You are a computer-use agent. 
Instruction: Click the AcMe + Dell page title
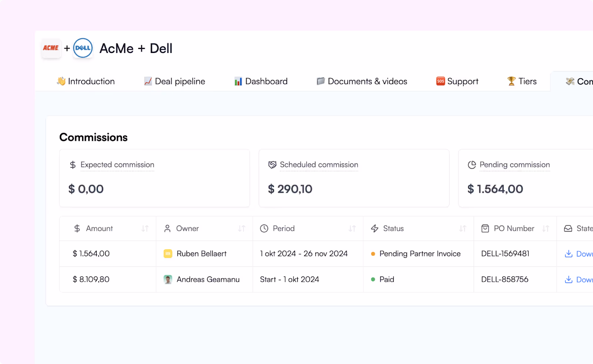tap(136, 48)
